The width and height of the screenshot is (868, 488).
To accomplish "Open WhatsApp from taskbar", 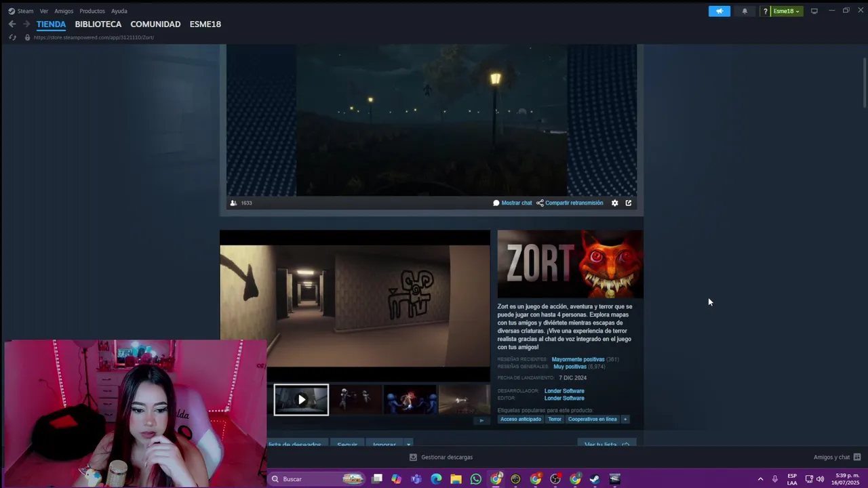I will coord(476,479).
